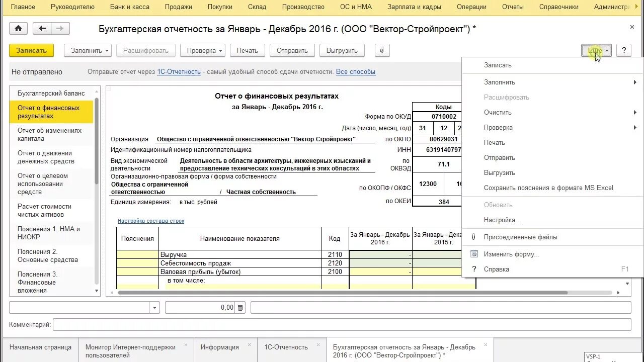644x362 pixels.
Task: Choose Сохранить пояснения в формате MS Excel
Action: click(552, 188)
